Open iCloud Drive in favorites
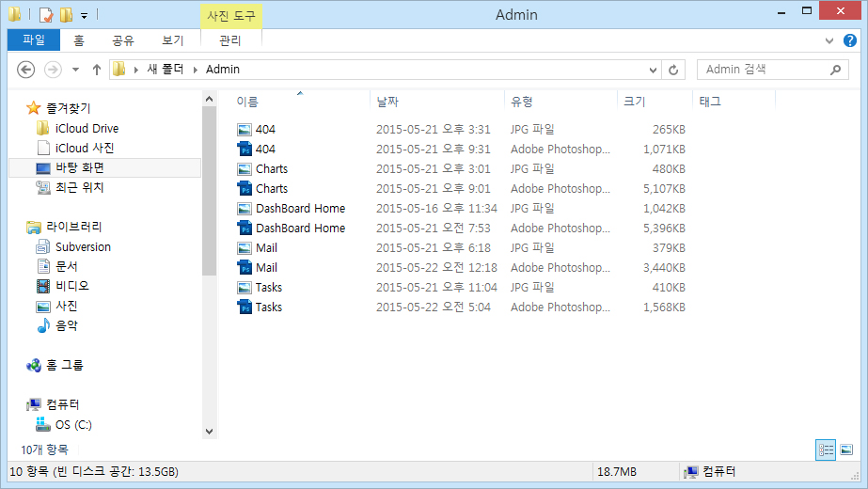The image size is (868, 489). coord(87,128)
